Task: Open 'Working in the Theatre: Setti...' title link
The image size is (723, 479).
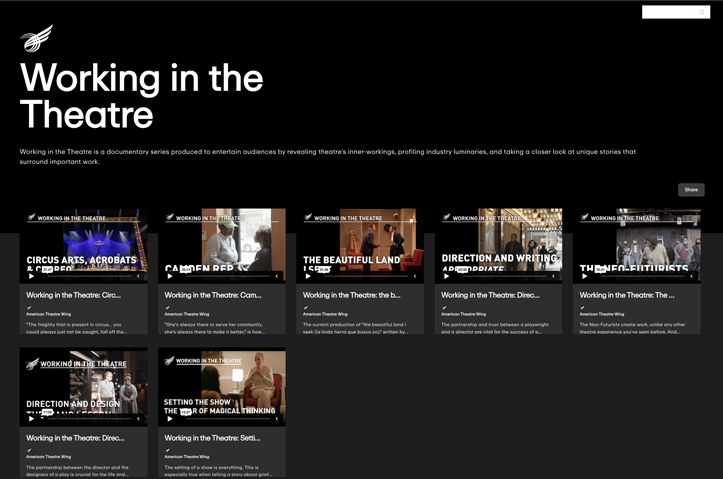Action: coord(213,438)
